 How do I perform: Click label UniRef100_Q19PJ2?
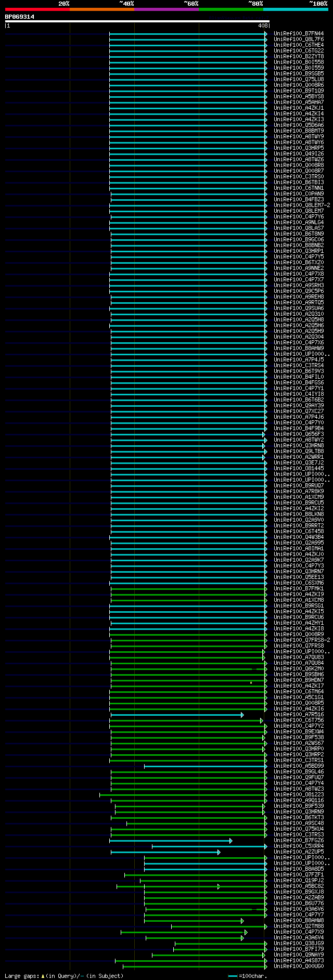[299, 881]
